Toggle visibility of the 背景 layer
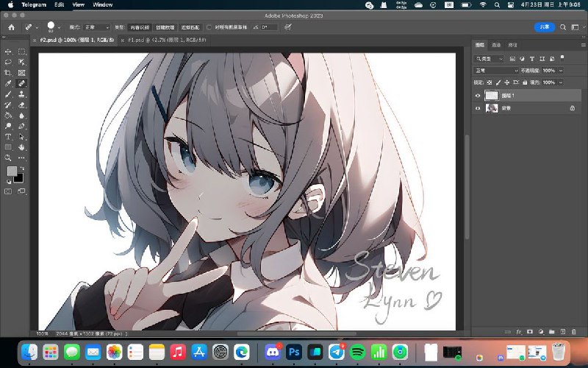The height and width of the screenshot is (368, 588). click(x=478, y=108)
